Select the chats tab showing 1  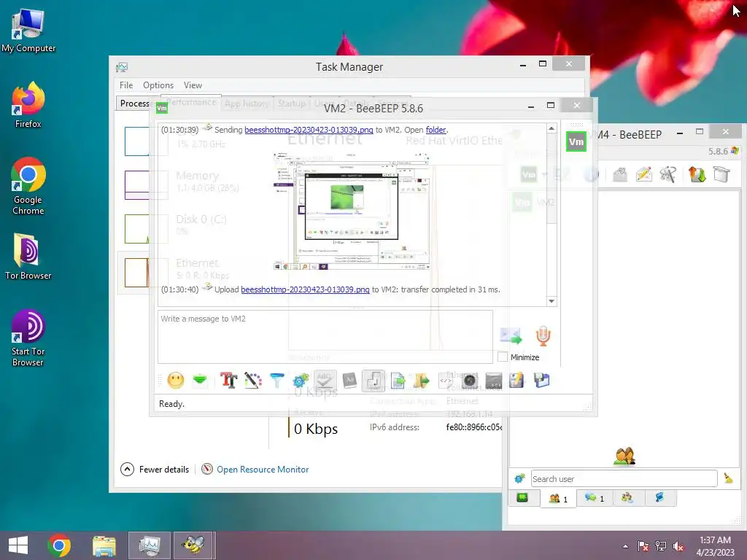(595, 498)
